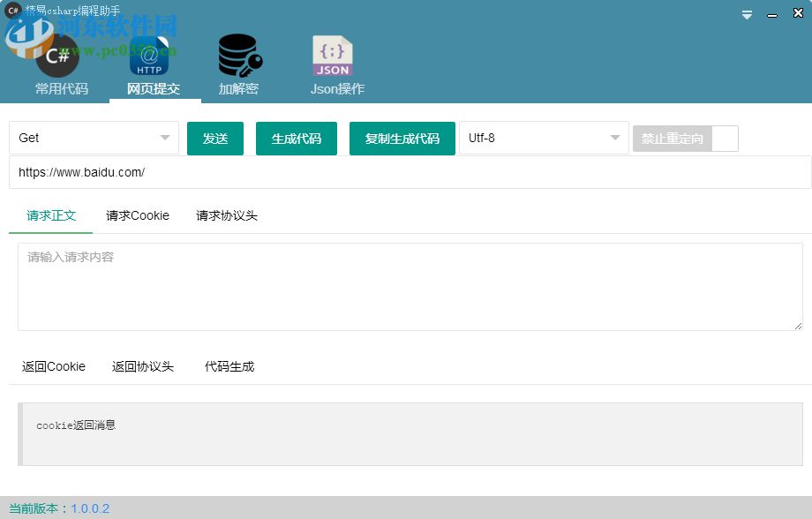Select the 请求正文 tab

tap(49, 215)
